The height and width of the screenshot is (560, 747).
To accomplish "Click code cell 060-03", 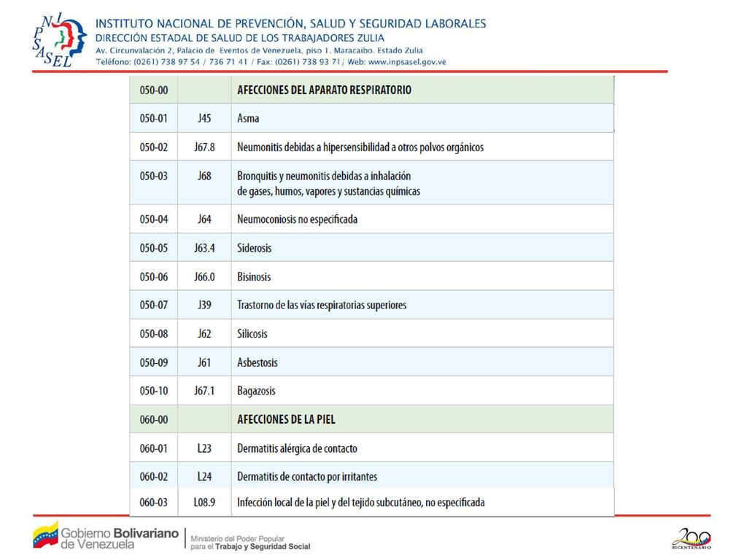I will coord(153,502).
